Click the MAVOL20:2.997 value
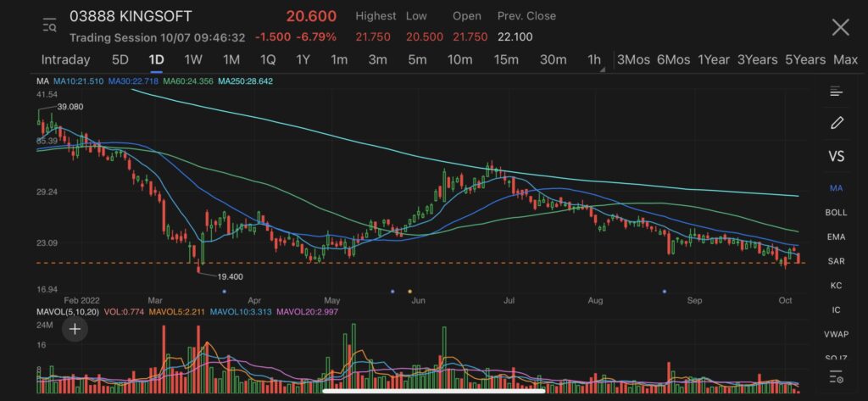 307,312
